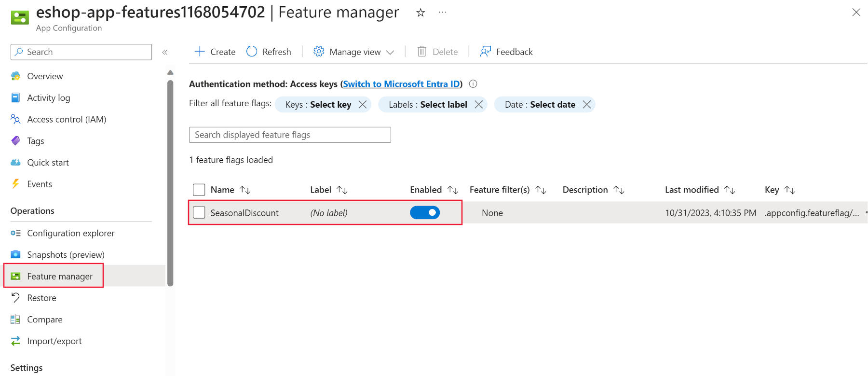
Task: Click the Refresh icon in toolbar
Action: pos(252,52)
